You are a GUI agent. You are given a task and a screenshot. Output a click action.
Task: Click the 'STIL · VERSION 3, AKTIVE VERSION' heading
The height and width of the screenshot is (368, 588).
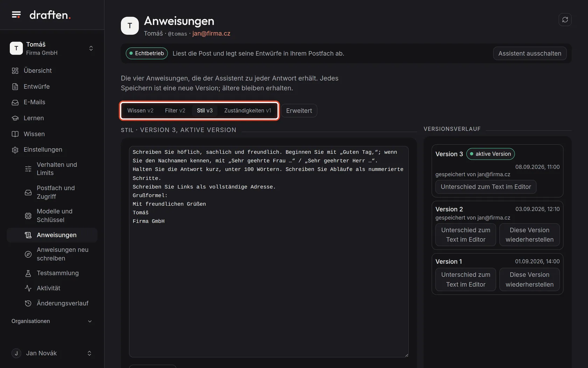click(x=178, y=130)
